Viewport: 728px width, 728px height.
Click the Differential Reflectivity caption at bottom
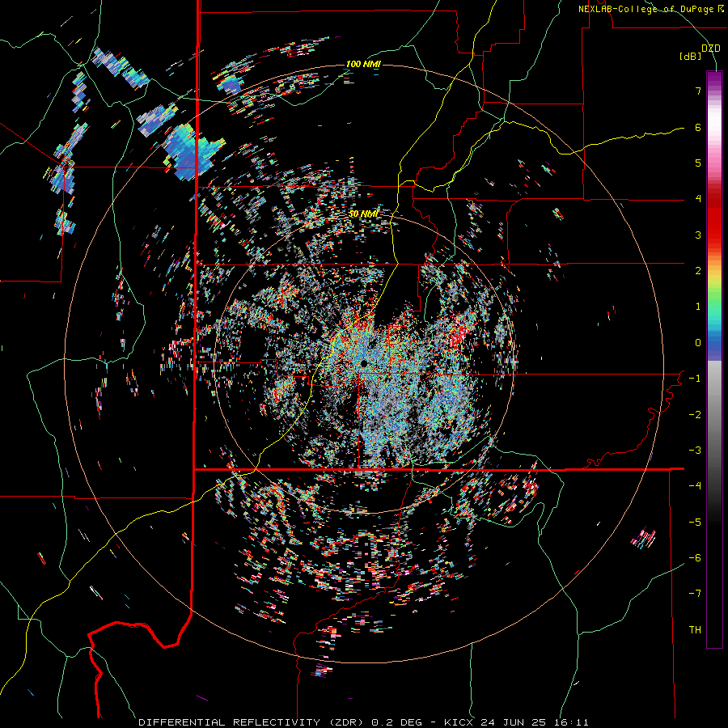[363, 722]
